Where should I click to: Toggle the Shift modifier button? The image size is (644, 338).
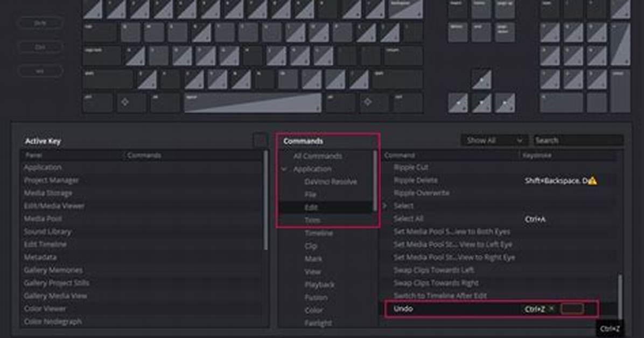[40, 23]
